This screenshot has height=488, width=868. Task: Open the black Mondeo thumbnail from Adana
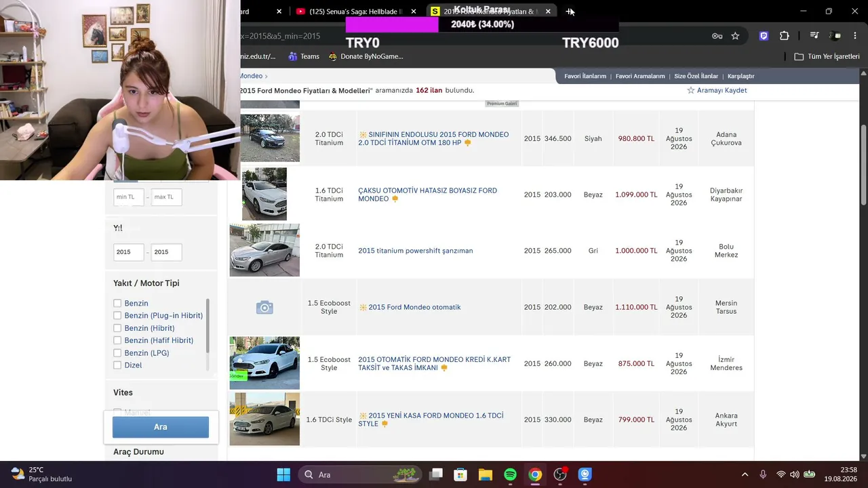click(x=270, y=138)
